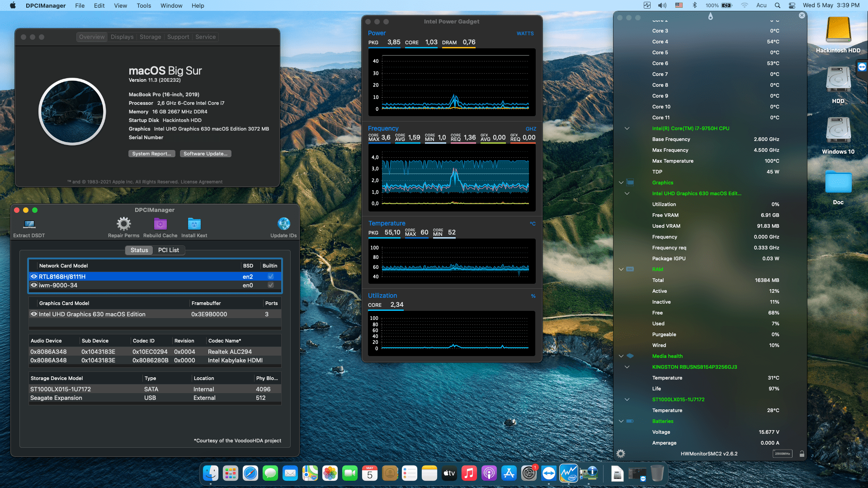
Task: Open the License Agreement link
Action: 202,182
